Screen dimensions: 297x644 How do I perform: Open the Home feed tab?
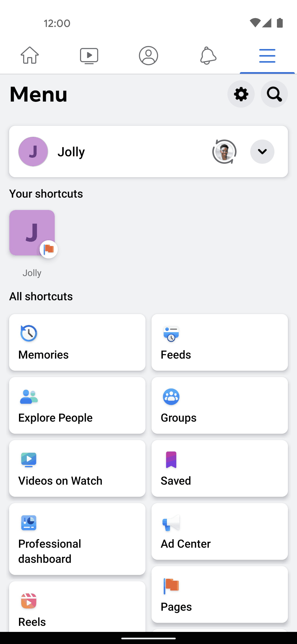[30, 56]
